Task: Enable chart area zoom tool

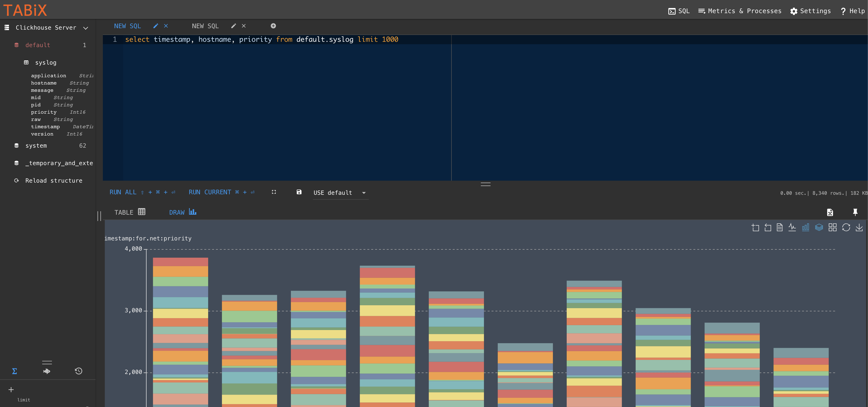Action: coord(755,228)
